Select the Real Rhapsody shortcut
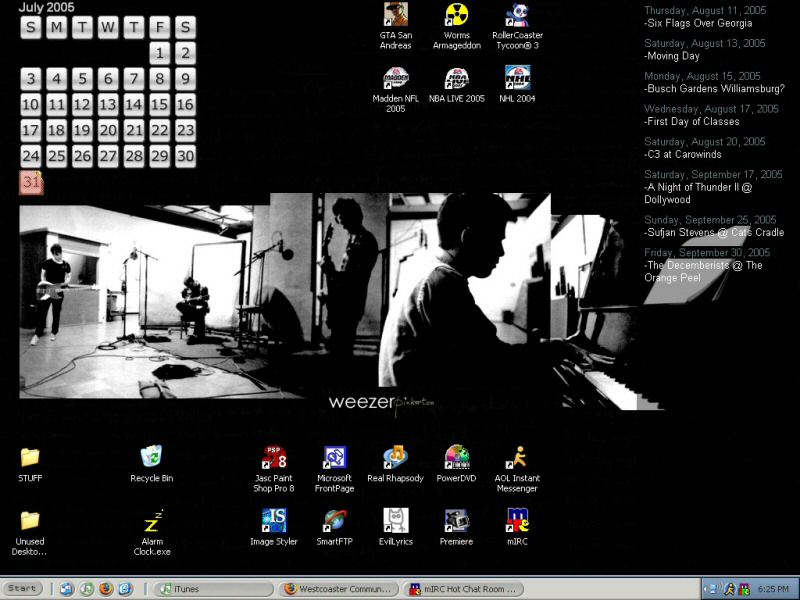Screen dimensions: 800x600 tap(395, 464)
